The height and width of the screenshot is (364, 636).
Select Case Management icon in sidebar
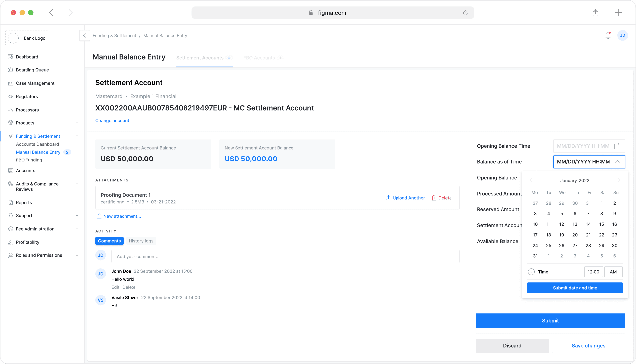tap(11, 83)
